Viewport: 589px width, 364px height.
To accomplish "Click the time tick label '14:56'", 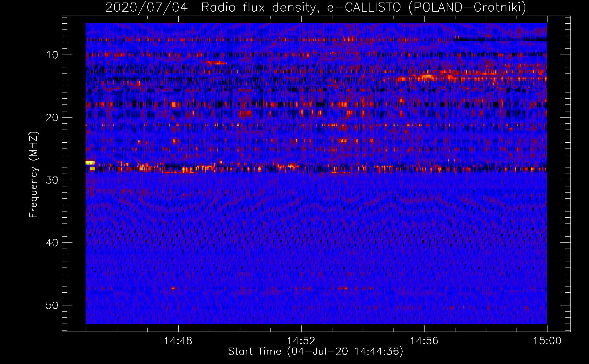I will click(x=424, y=341).
